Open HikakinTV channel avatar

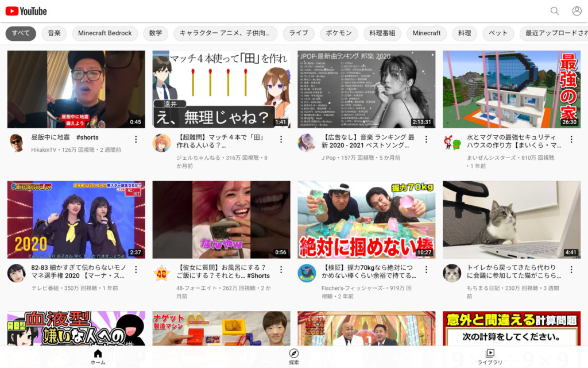[17, 143]
